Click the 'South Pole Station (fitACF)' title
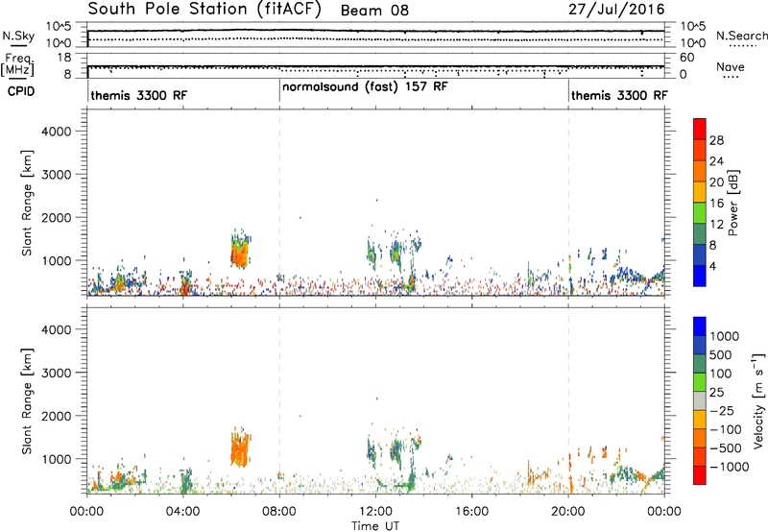The width and height of the screenshot is (768, 532). click(x=204, y=10)
